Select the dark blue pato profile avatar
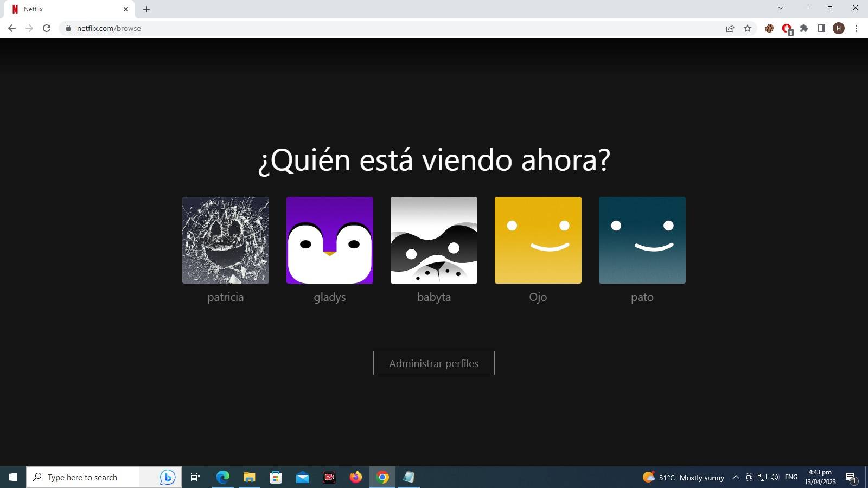868x488 pixels. (642, 240)
